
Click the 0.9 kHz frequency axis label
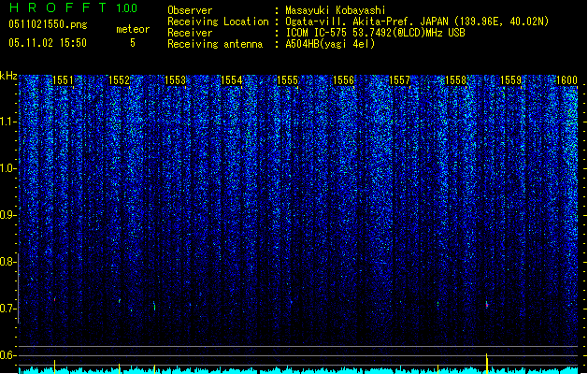pyautogui.click(x=7, y=215)
